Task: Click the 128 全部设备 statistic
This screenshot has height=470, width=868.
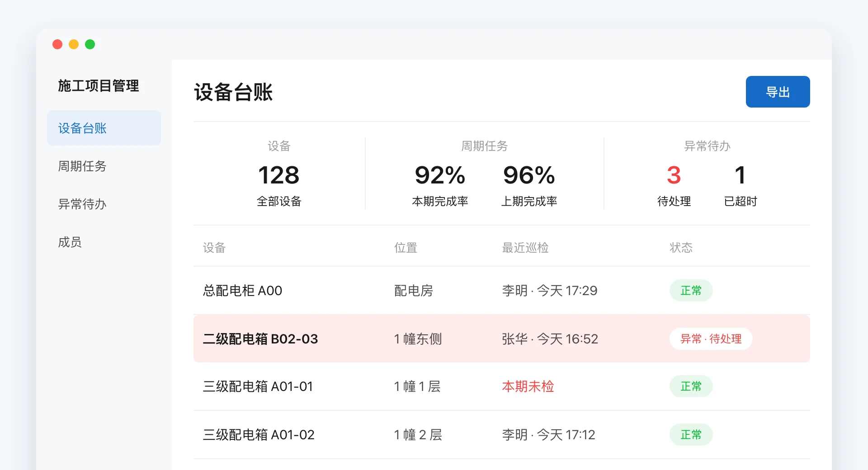Action: click(x=279, y=185)
